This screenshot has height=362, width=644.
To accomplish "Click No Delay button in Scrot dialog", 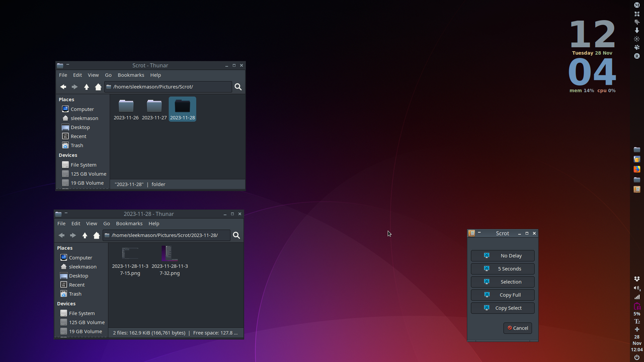I will [503, 255].
